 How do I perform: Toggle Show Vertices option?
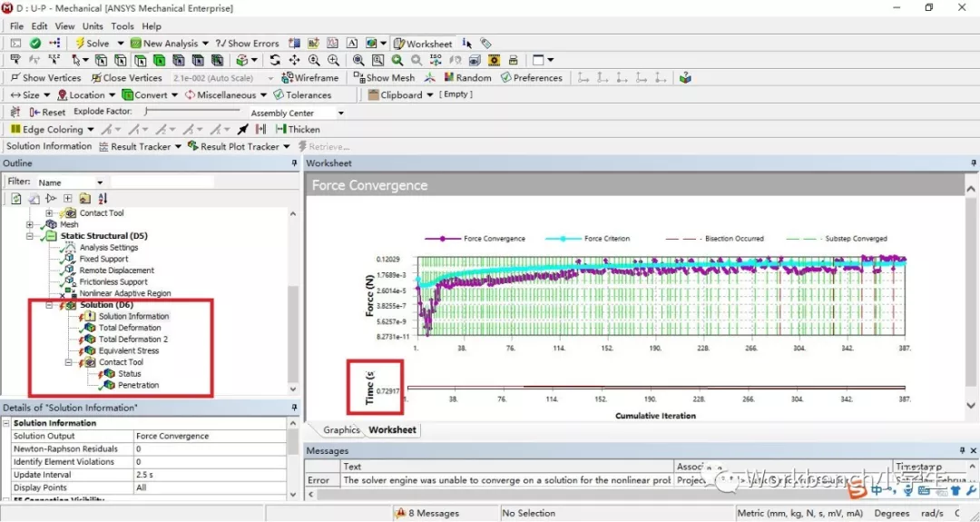click(x=45, y=78)
